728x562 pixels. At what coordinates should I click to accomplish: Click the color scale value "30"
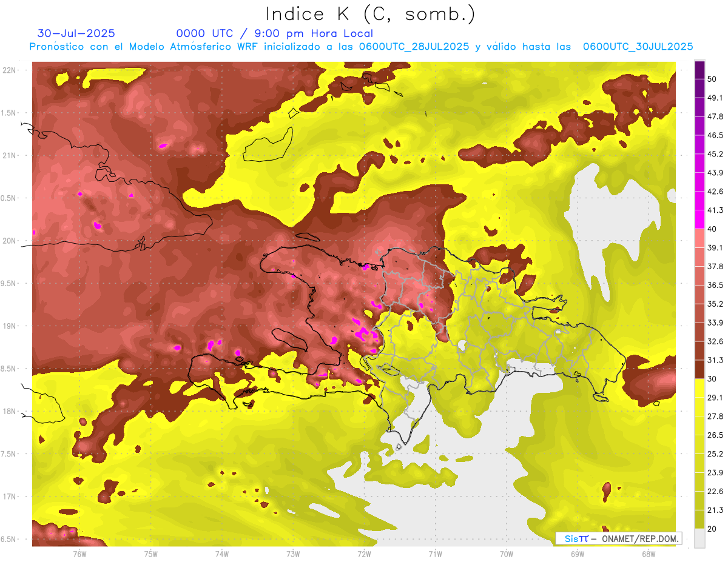click(713, 379)
